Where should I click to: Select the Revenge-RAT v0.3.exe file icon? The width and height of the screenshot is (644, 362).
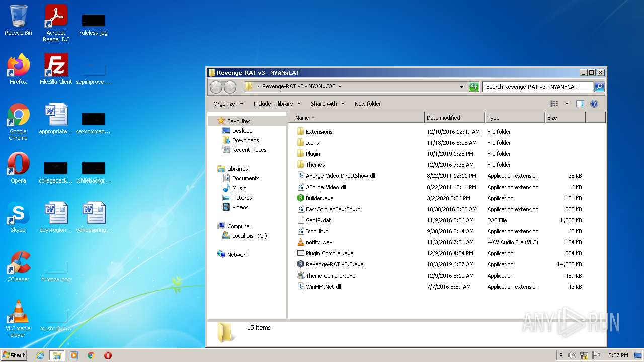click(301, 264)
